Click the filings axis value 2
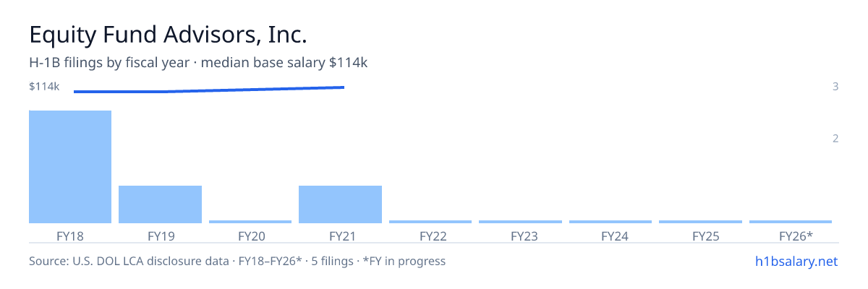 point(835,138)
